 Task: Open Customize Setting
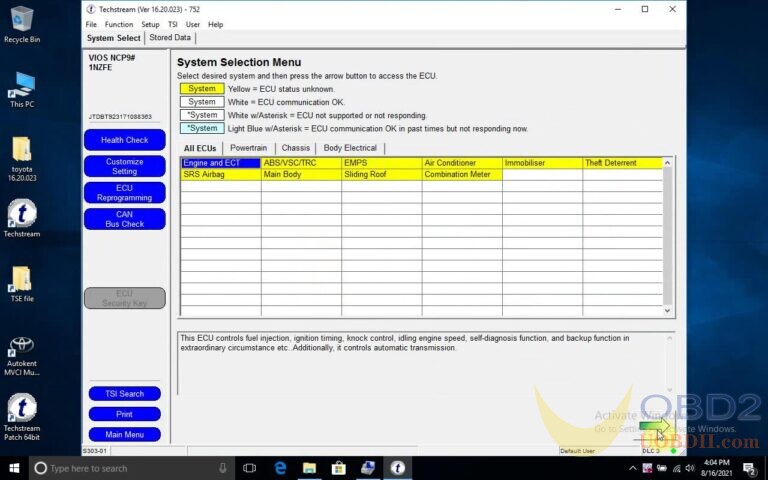(124, 167)
